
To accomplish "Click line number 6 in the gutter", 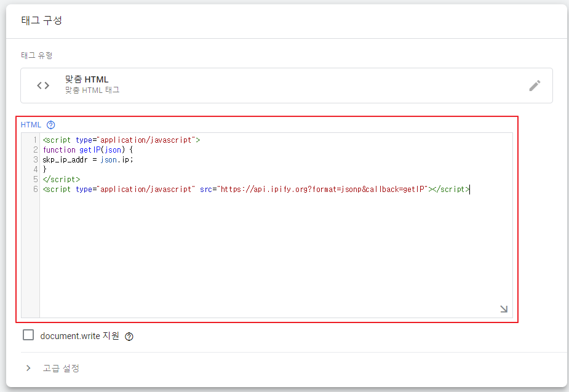I will click(x=36, y=189).
